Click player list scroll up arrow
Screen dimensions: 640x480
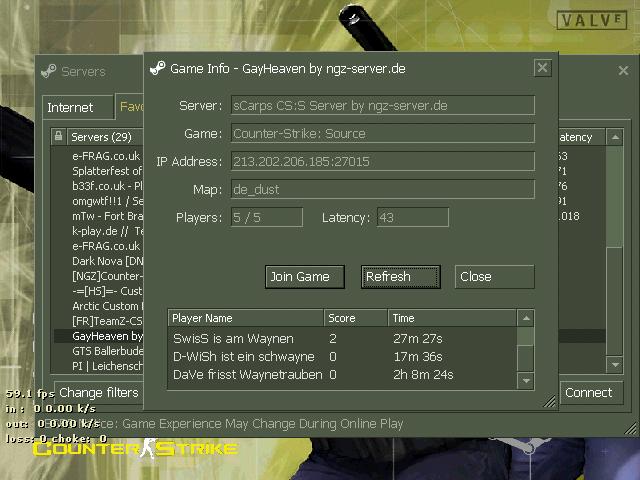(526, 318)
